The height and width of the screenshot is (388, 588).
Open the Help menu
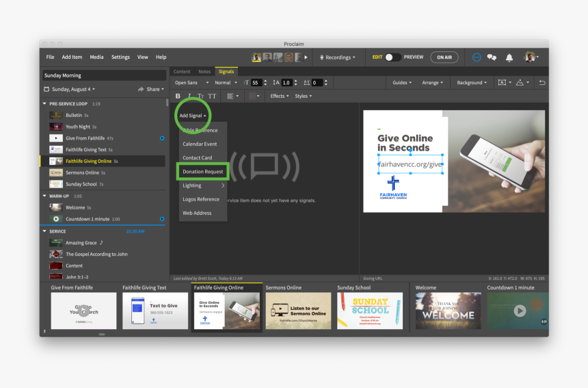tap(161, 57)
